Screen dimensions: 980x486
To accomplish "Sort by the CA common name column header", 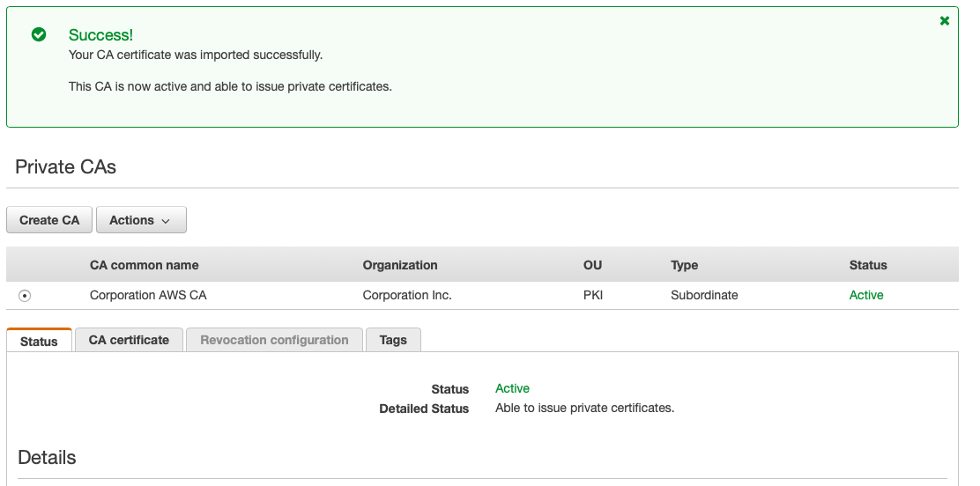I will (x=145, y=265).
